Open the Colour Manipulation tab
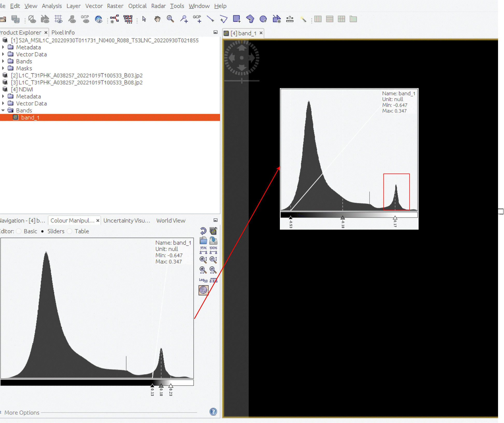Image resolution: width=504 pixels, height=423 pixels. (x=73, y=220)
